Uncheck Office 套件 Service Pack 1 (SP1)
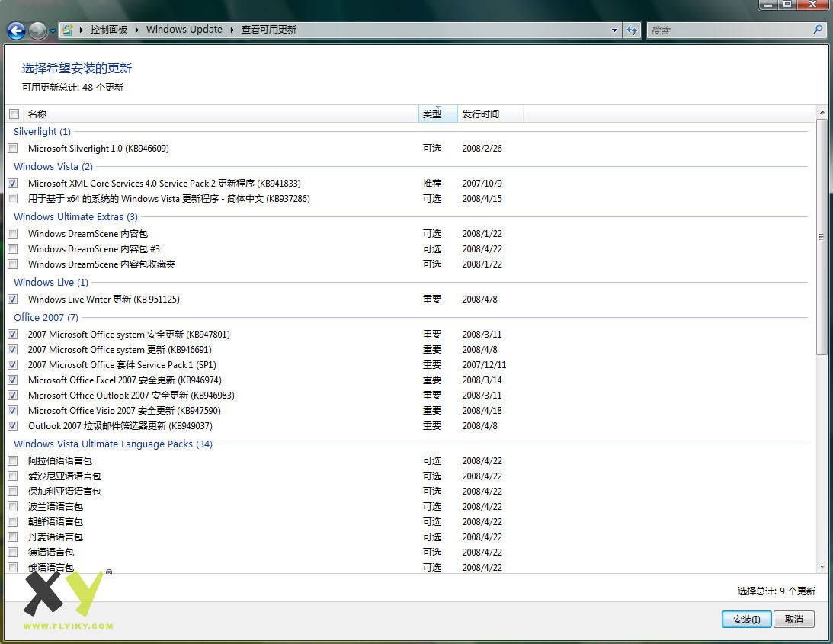The height and width of the screenshot is (644, 833). click(13, 365)
